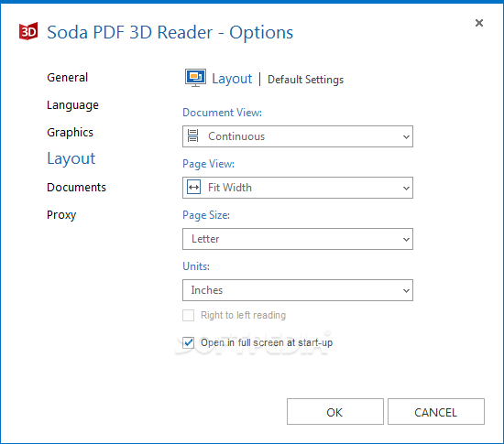Image resolution: width=504 pixels, height=444 pixels.
Task: Open Documents options section
Action: (76, 187)
